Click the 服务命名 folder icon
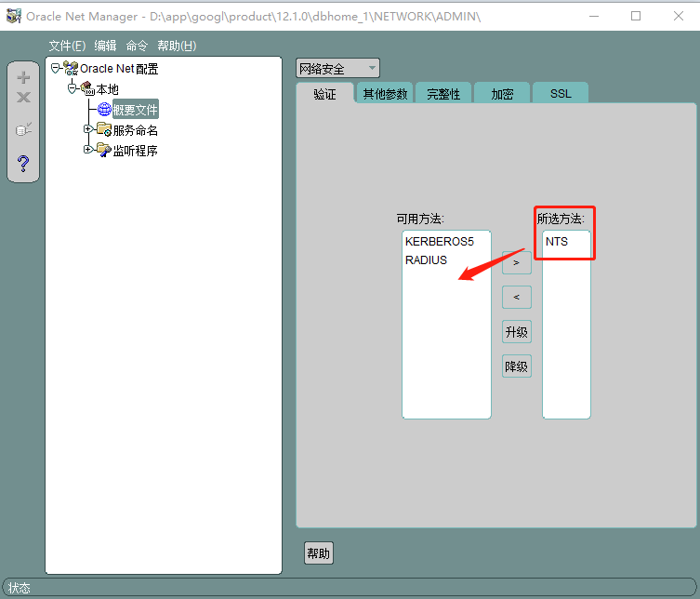700x599 pixels. pos(104,129)
